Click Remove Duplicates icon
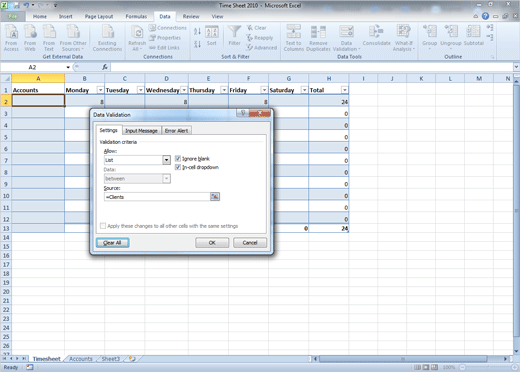Image resolution: width=520 pixels, height=372 pixels. (x=318, y=38)
